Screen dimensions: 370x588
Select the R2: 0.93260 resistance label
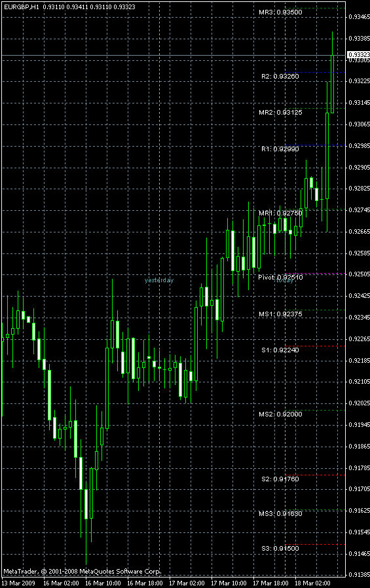(x=280, y=77)
